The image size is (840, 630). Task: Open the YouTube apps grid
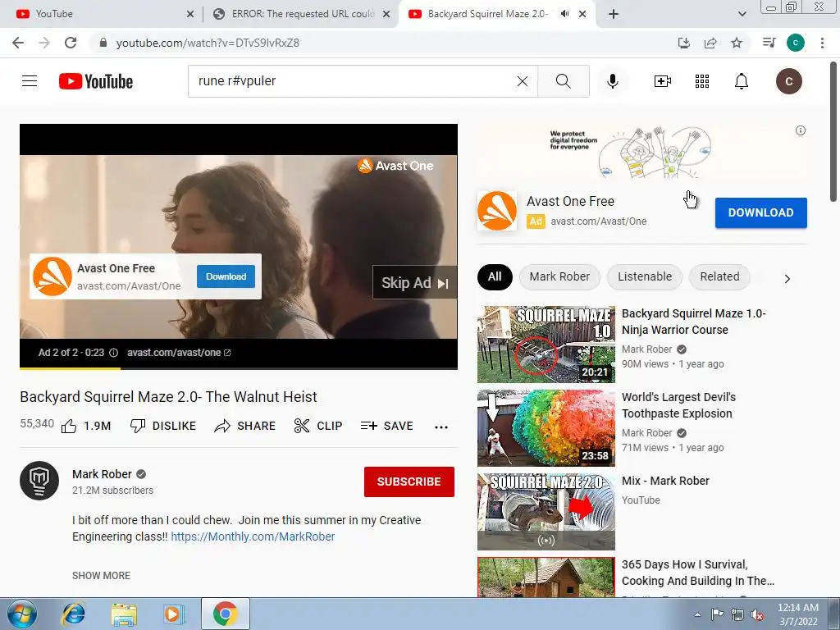click(702, 81)
